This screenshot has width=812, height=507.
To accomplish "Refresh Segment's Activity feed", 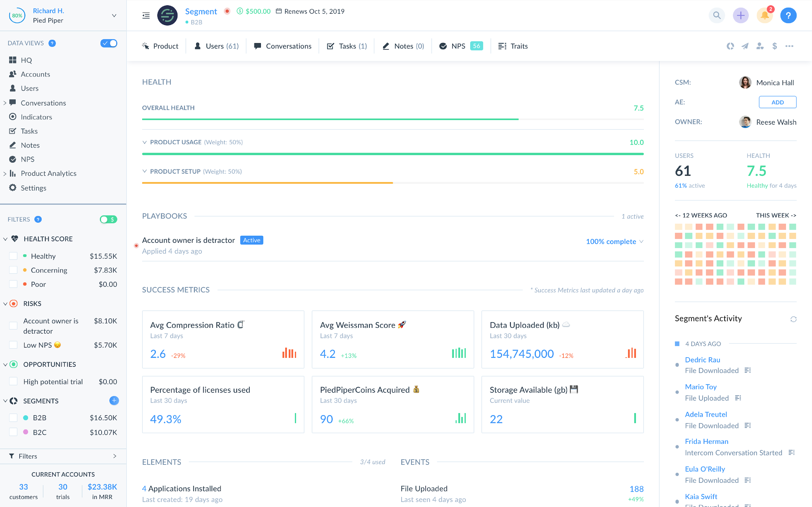I will [793, 319].
